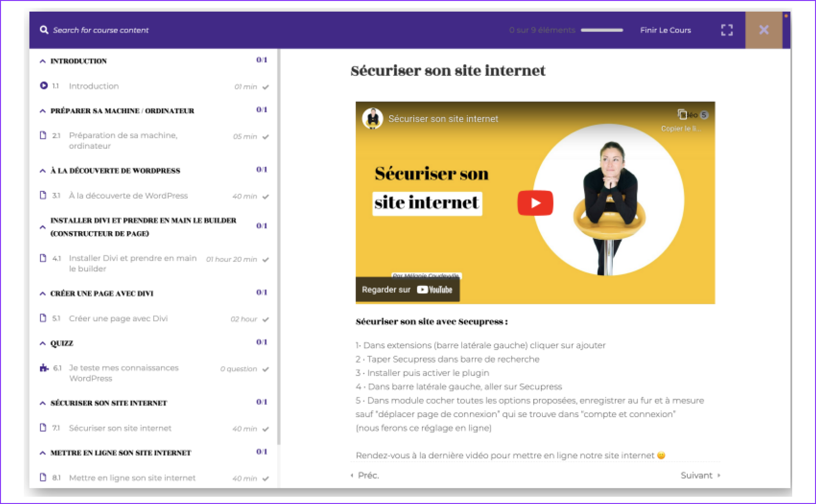Screen dimensions: 816x504
Task: Toggle completion check for Installer Divi lesson
Action: click(x=266, y=260)
